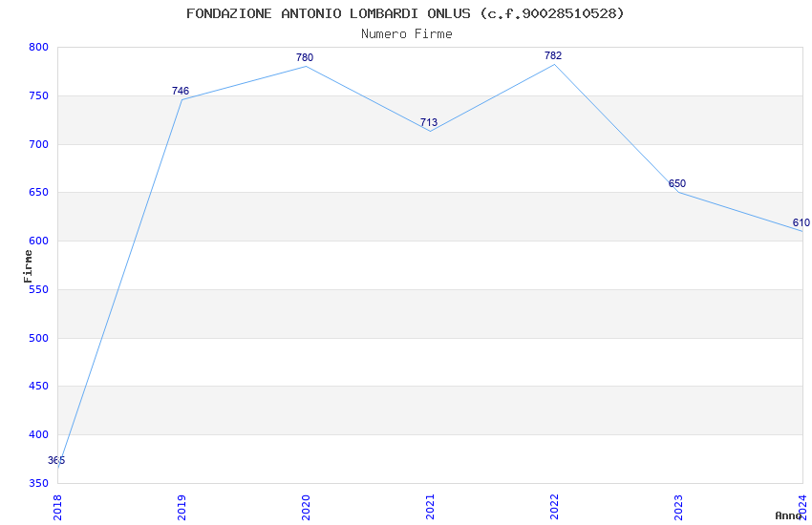Image resolution: width=812 pixels, height=525 pixels.
Task: Select the data label 780
Action: (x=305, y=57)
